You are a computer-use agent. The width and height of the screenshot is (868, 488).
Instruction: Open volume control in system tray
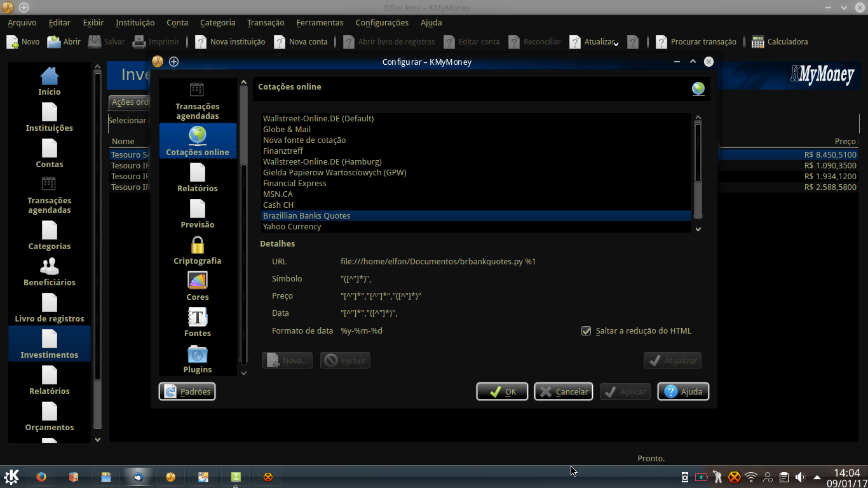click(x=800, y=477)
